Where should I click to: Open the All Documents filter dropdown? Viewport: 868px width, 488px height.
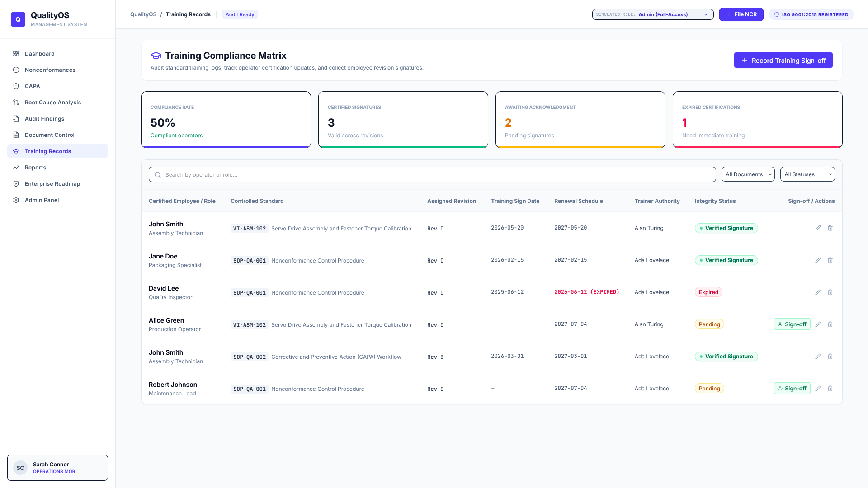(748, 174)
